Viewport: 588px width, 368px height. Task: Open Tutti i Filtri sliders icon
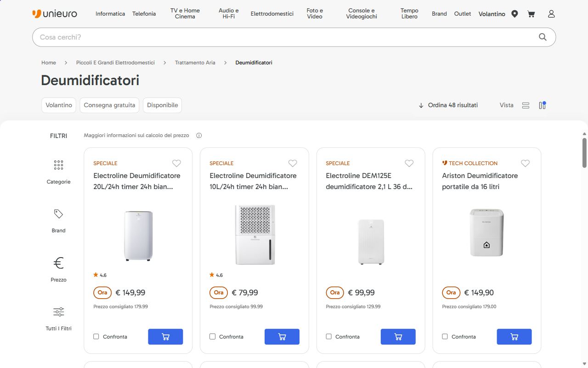(x=58, y=312)
